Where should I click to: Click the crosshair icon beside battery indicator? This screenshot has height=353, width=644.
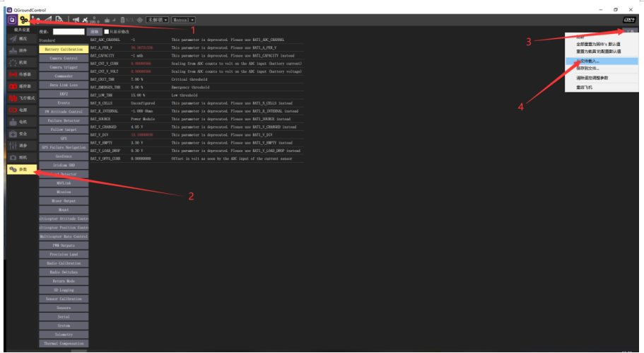point(140,20)
